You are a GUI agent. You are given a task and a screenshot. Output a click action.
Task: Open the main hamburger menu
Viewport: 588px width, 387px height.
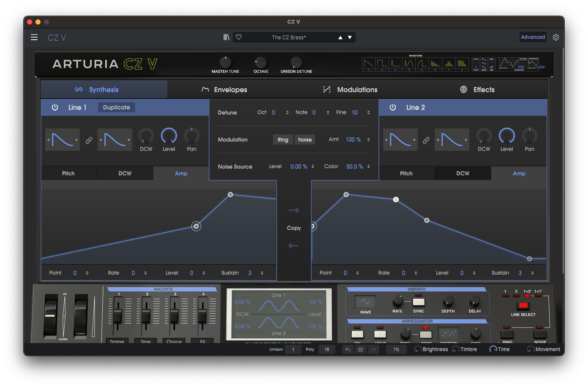click(34, 37)
